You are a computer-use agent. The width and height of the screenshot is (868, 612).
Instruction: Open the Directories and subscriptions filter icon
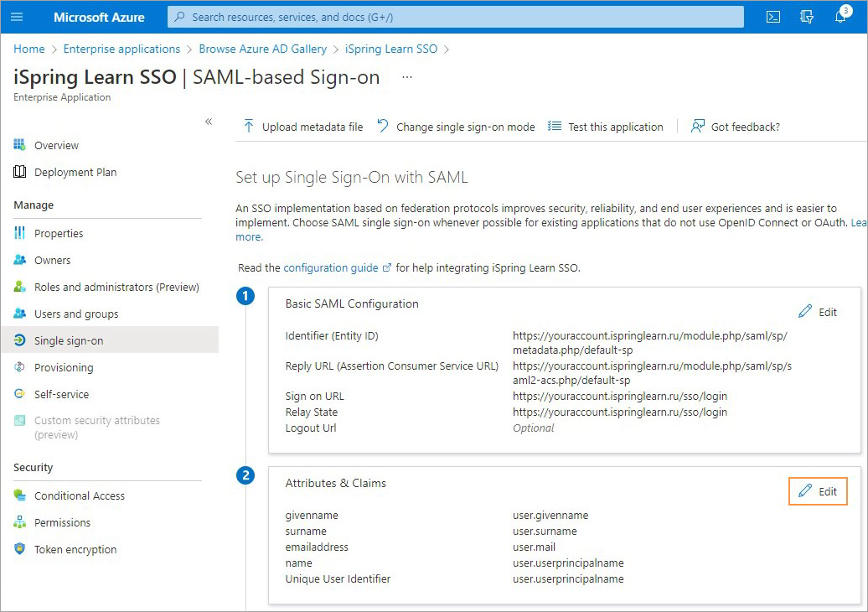(807, 17)
